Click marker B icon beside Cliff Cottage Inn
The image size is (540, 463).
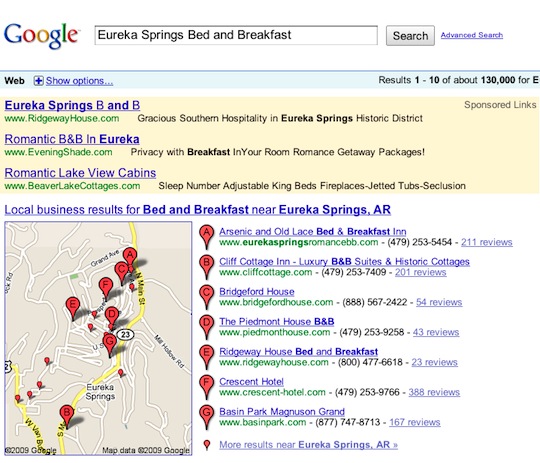(207, 267)
